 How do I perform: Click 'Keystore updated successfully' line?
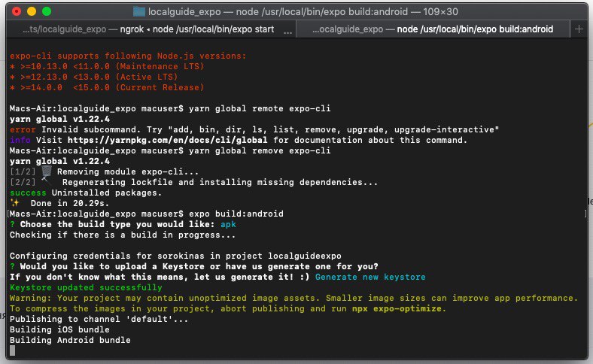(x=86, y=287)
